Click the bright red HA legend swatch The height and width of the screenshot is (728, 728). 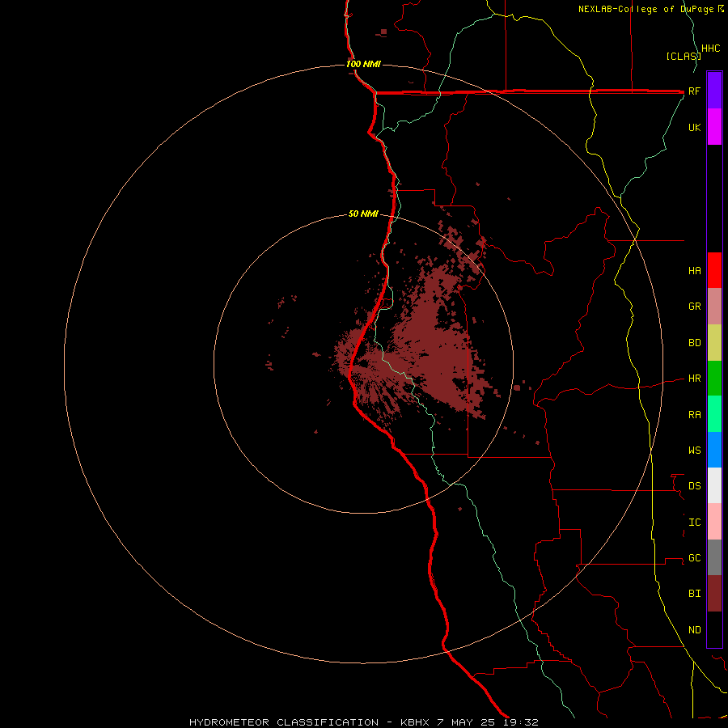click(714, 270)
